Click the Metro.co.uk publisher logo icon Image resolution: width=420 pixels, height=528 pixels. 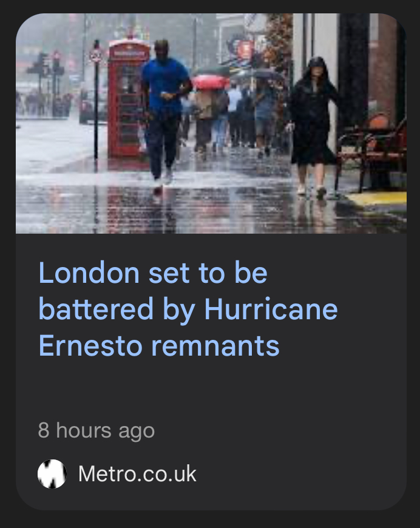52,474
